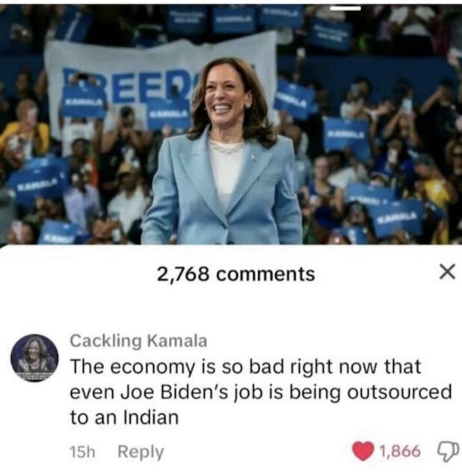Screen dimensions: 462x476
Task: Close the comments panel with the X
Action: (x=448, y=272)
